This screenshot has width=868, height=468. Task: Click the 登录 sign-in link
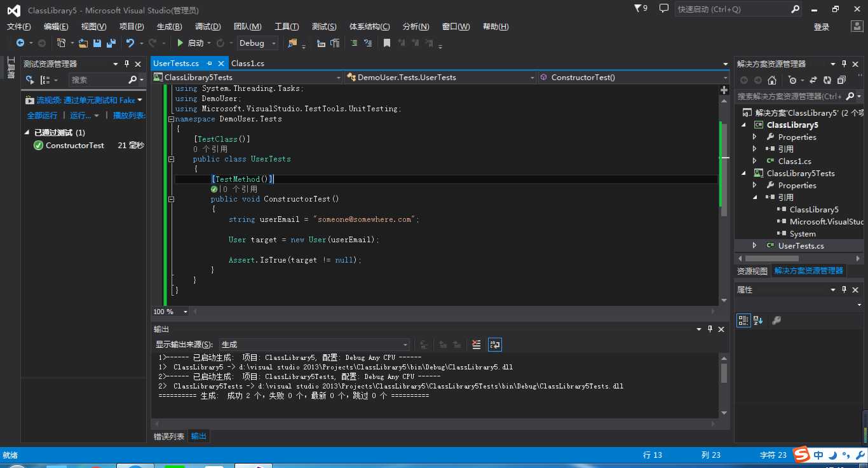pos(822,27)
